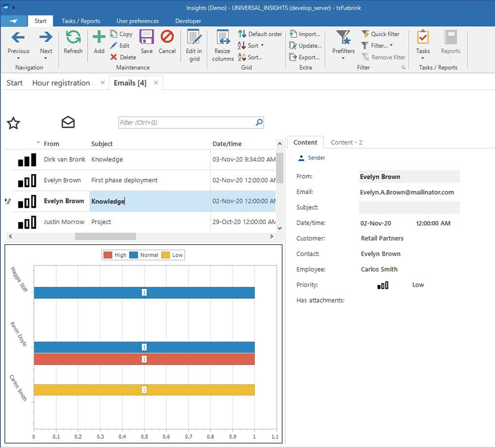Screen dimensions: 495x448
Task: Click Update... in Extra group
Action: click(x=305, y=46)
